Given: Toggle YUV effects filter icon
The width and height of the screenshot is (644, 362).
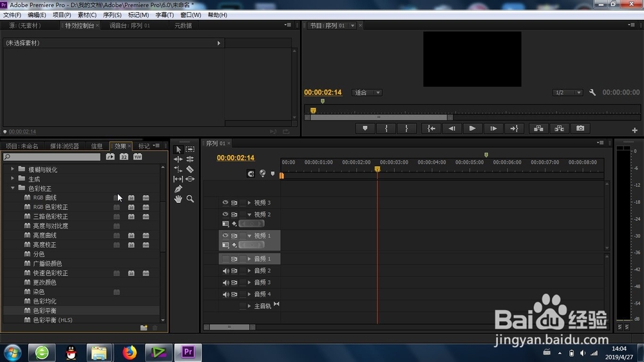Looking at the screenshot, I should coord(138,157).
